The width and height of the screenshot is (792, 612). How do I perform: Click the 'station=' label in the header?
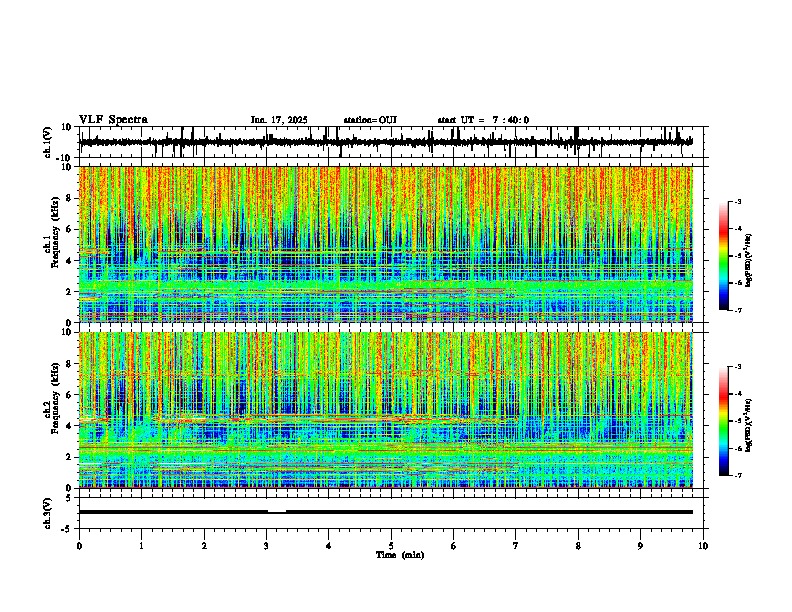(x=361, y=120)
